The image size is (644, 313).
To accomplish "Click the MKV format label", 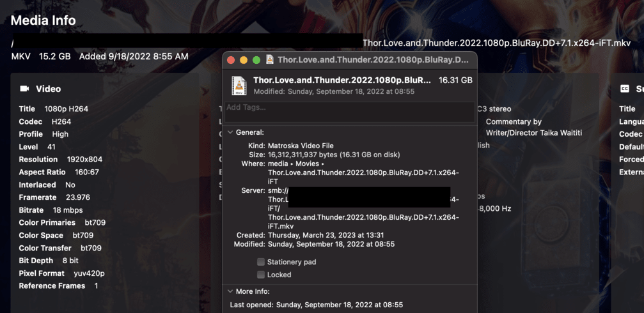I will click(21, 56).
